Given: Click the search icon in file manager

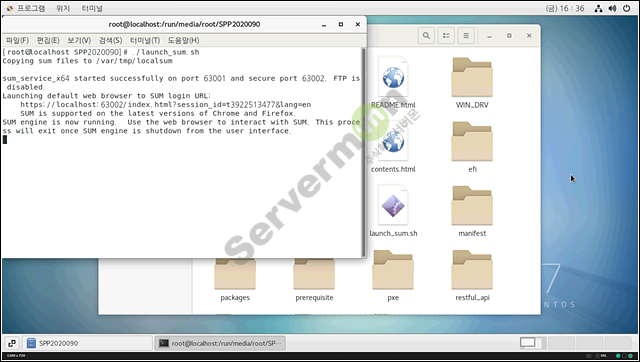Looking at the screenshot, I should click(426, 36).
